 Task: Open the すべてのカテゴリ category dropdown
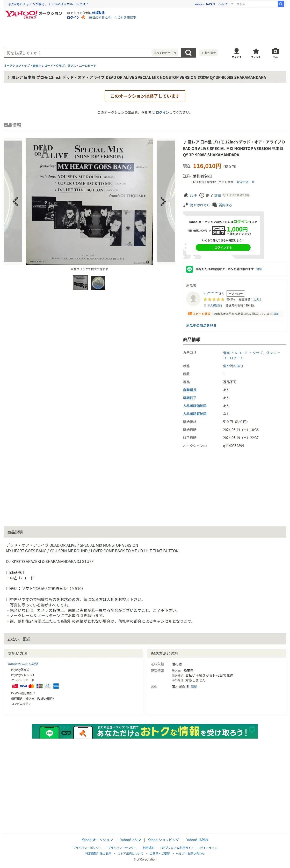(x=165, y=53)
